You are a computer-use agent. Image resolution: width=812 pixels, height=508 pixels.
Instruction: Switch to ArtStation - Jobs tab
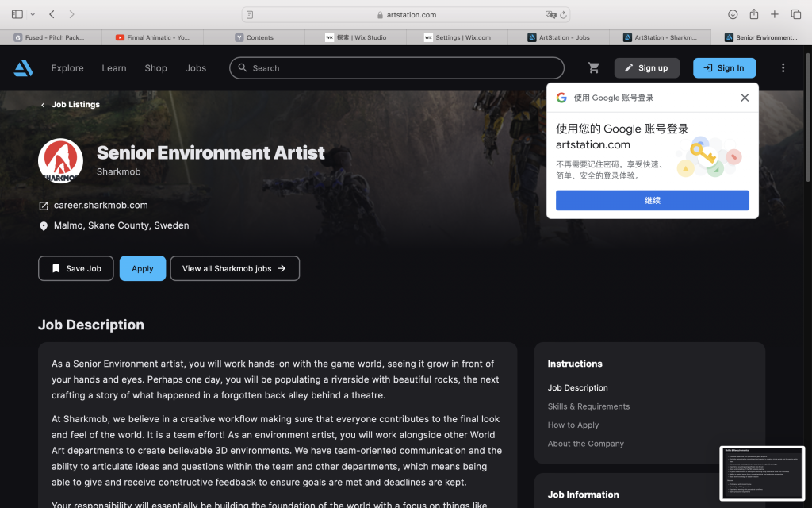(558, 37)
